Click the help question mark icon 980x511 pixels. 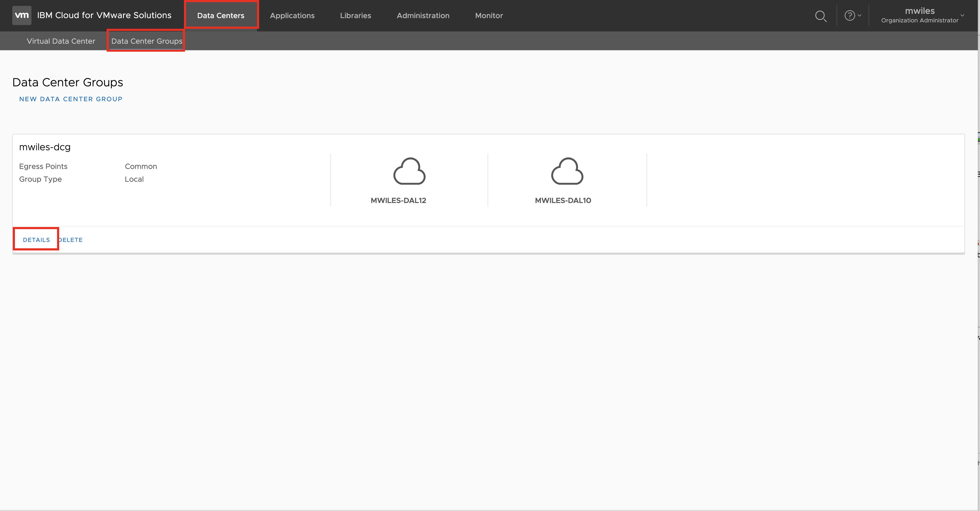(850, 16)
